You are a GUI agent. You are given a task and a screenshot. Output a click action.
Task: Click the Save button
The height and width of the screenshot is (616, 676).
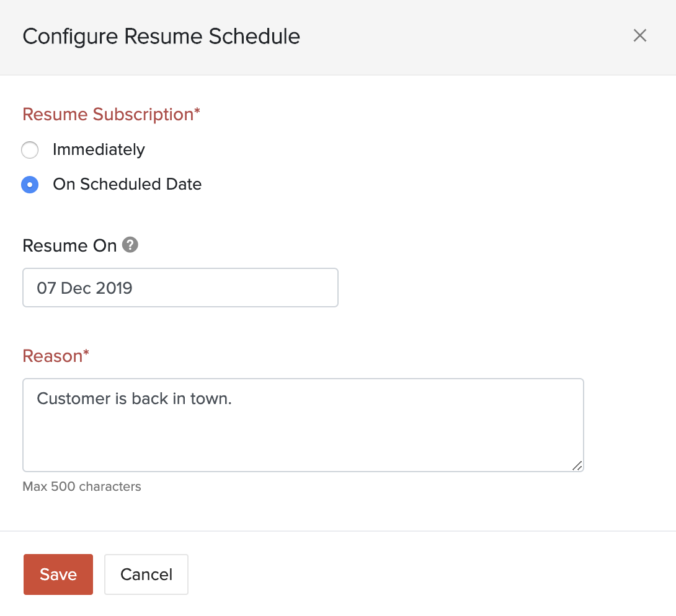pyautogui.click(x=58, y=574)
